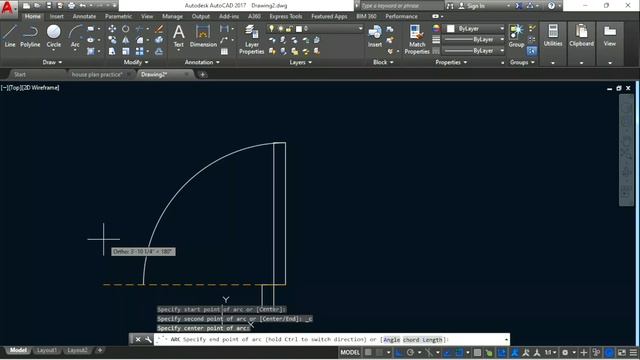Click the new drawing tab plus button
Image resolution: width=640 pixels, height=360 pixels.
(x=202, y=74)
